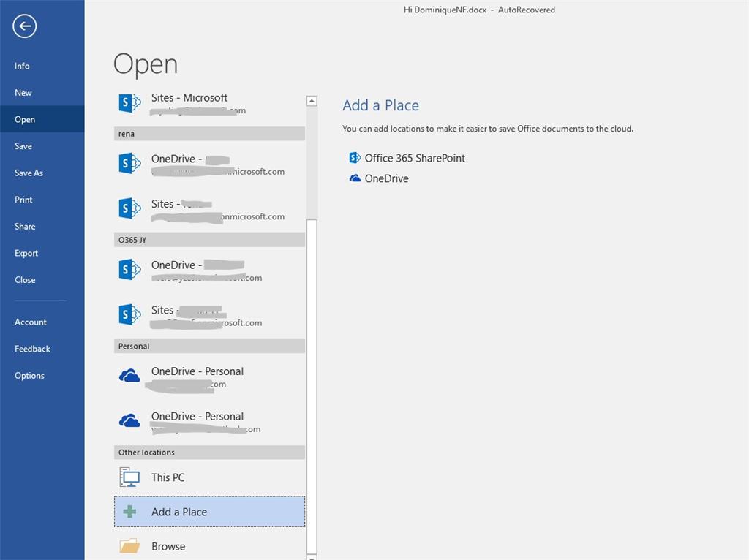Click the back arrow to exit backstage
The image size is (749, 560).
click(x=25, y=26)
